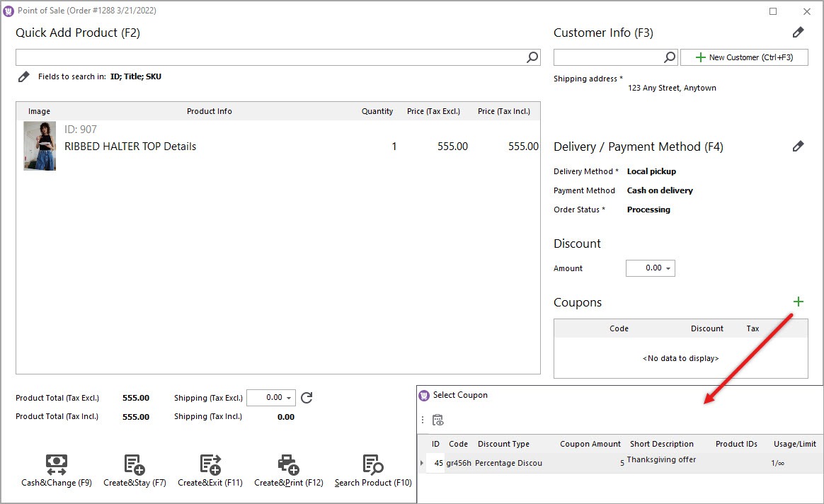
Task: Edit Delivery / Payment Method pencil icon
Action: coord(798,147)
